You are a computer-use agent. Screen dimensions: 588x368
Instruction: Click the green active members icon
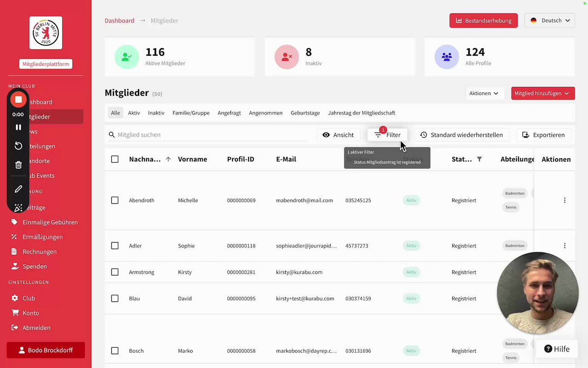(x=126, y=57)
